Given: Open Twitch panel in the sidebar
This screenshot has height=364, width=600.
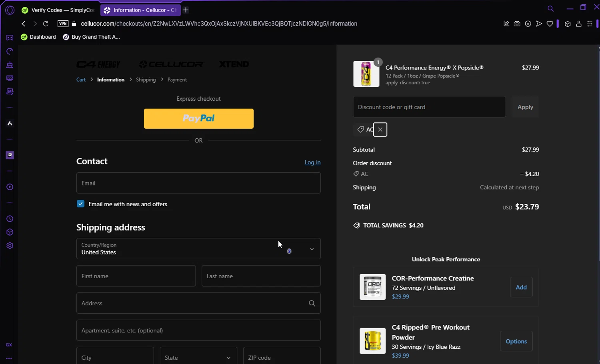Looking at the screenshot, I should coord(10,155).
